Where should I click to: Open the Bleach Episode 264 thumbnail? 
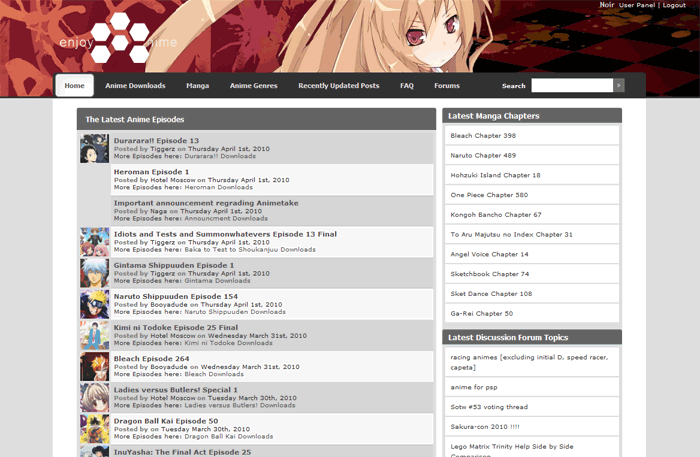pos(95,366)
